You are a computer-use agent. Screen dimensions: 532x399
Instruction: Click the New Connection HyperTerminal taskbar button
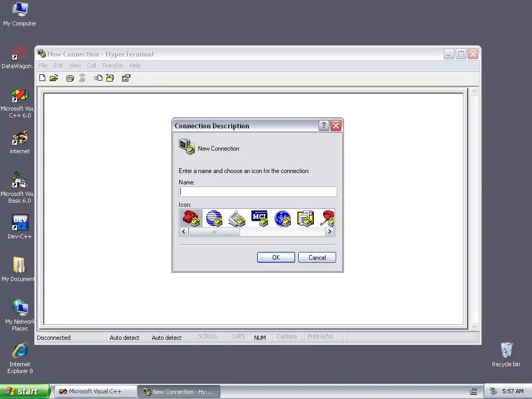pos(179,392)
